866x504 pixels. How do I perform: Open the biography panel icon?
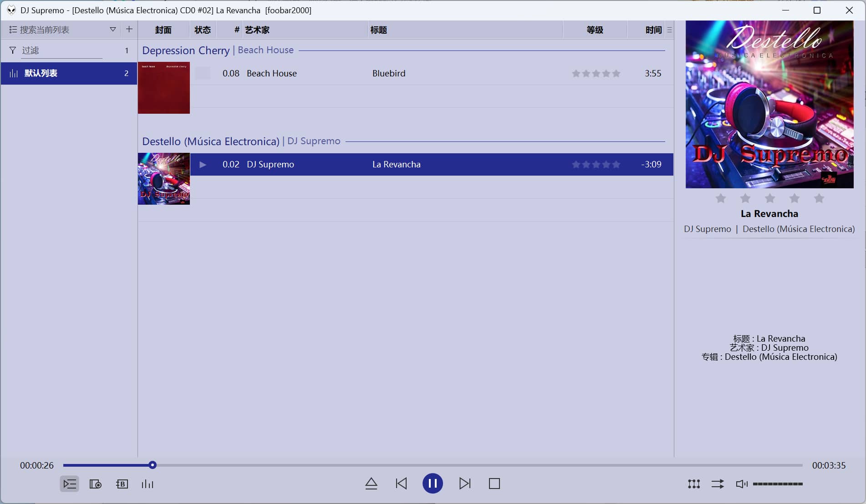[x=122, y=484]
